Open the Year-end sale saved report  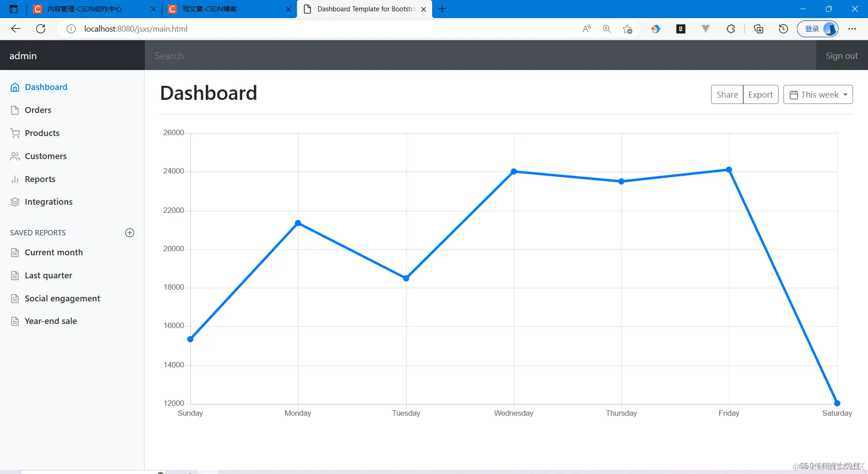click(x=51, y=321)
